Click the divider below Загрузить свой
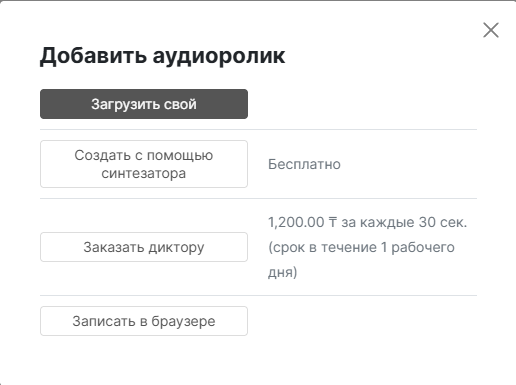The image size is (516, 385). pyautogui.click(x=258, y=129)
